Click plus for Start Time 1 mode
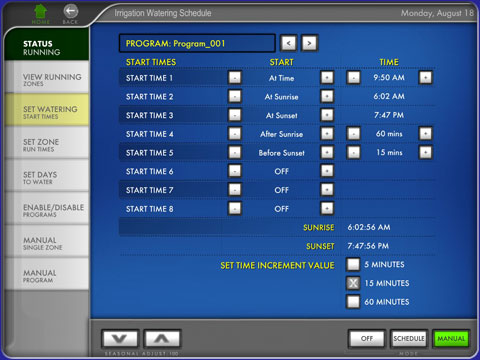The height and width of the screenshot is (360, 480). tap(327, 78)
